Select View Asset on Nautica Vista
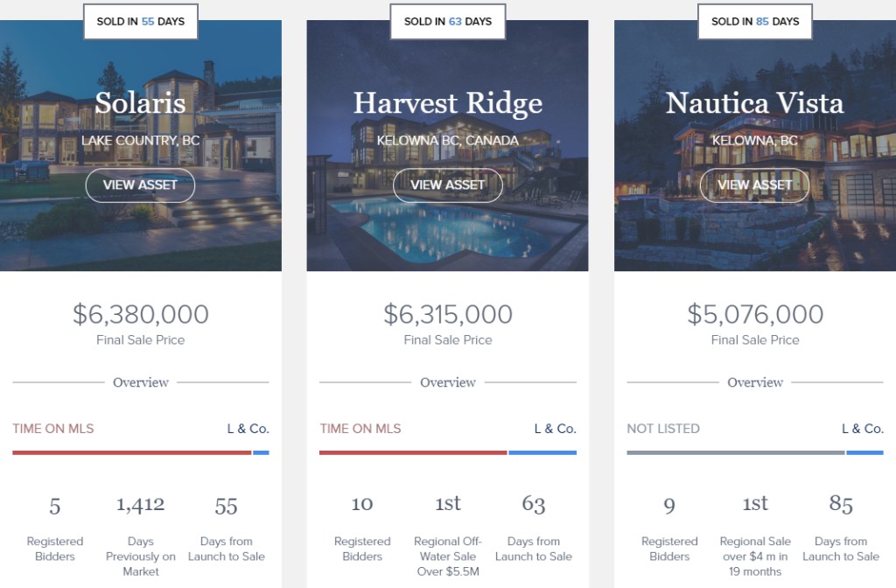Screen dimensions: 896x588 [x=755, y=185]
